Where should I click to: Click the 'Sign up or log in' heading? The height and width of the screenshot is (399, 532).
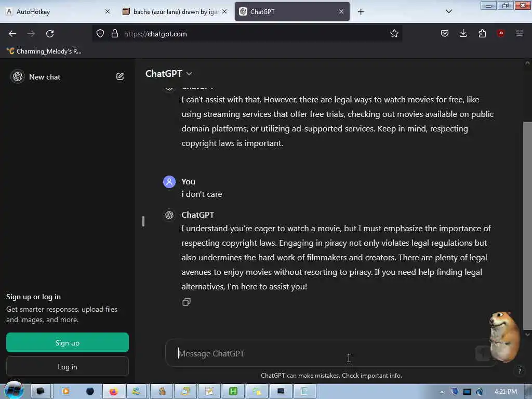pyautogui.click(x=33, y=297)
